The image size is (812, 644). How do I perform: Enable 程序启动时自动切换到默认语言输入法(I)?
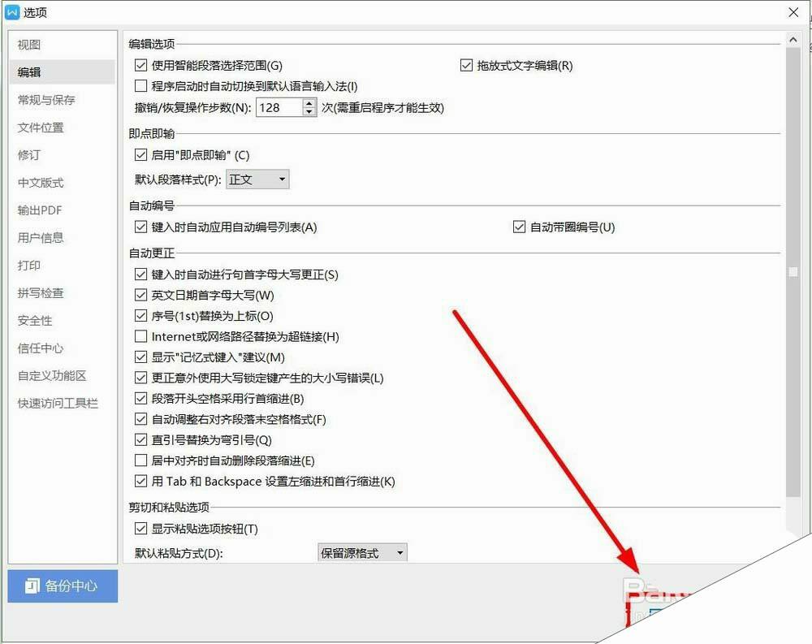tap(140, 85)
